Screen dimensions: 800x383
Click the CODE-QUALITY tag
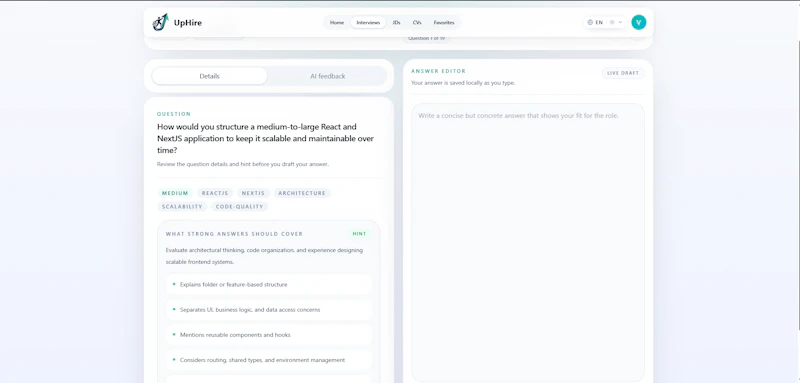click(239, 207)
